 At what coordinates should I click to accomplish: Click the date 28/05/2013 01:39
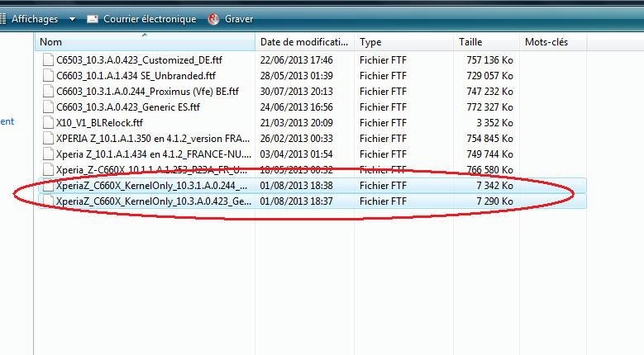tap(297, 76)
